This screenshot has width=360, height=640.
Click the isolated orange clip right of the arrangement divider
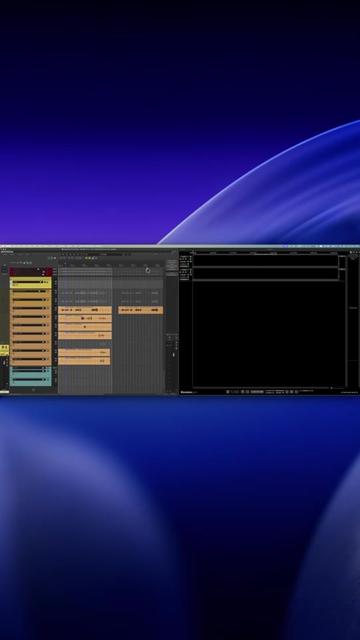tap(141, 310)
